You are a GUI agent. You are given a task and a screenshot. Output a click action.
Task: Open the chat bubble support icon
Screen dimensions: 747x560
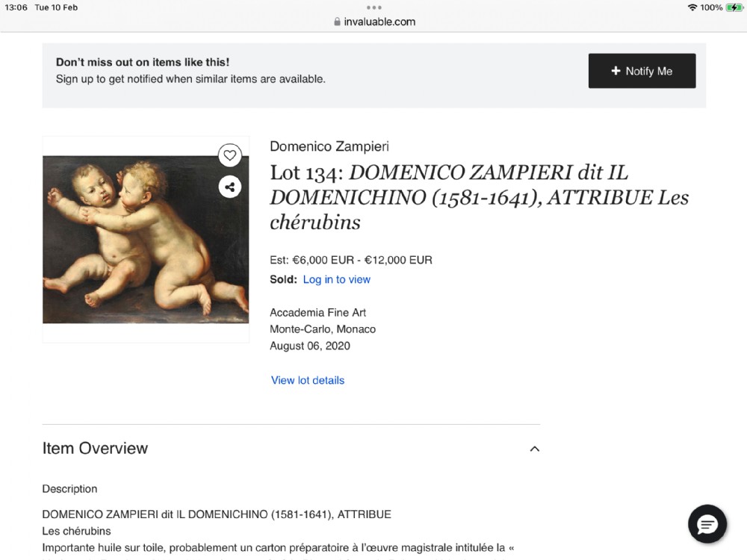pos(707,524)
